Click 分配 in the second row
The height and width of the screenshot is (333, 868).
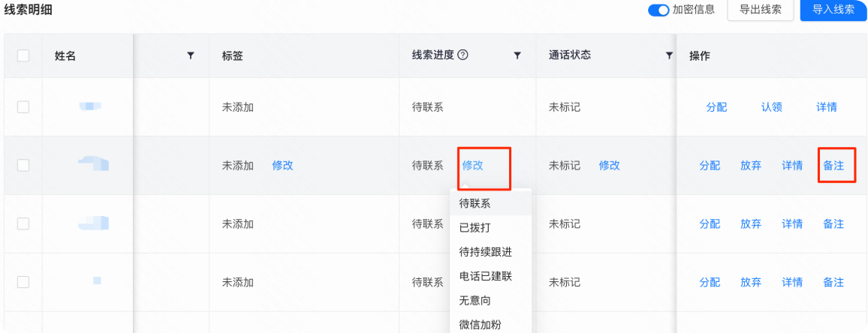710,165
